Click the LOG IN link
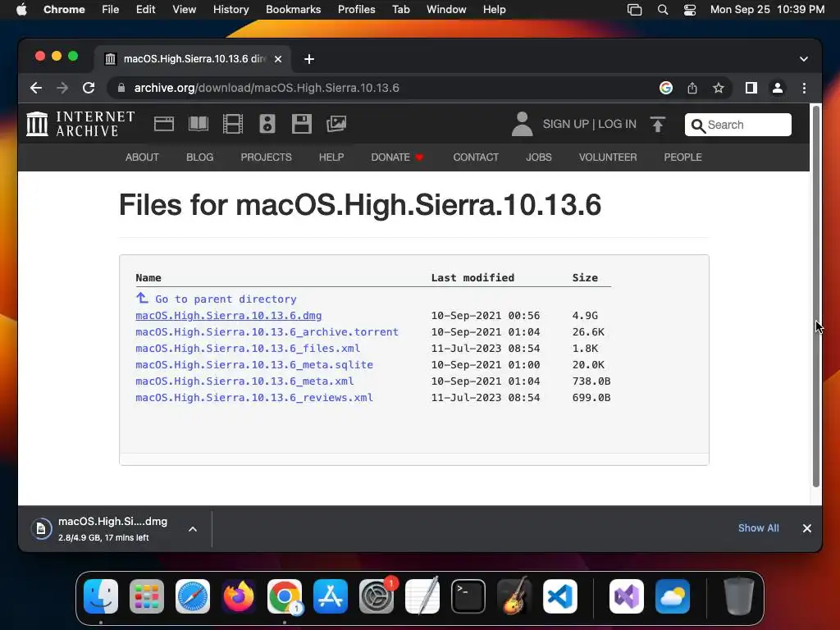 pyautogui.click(x=617, y=125)
